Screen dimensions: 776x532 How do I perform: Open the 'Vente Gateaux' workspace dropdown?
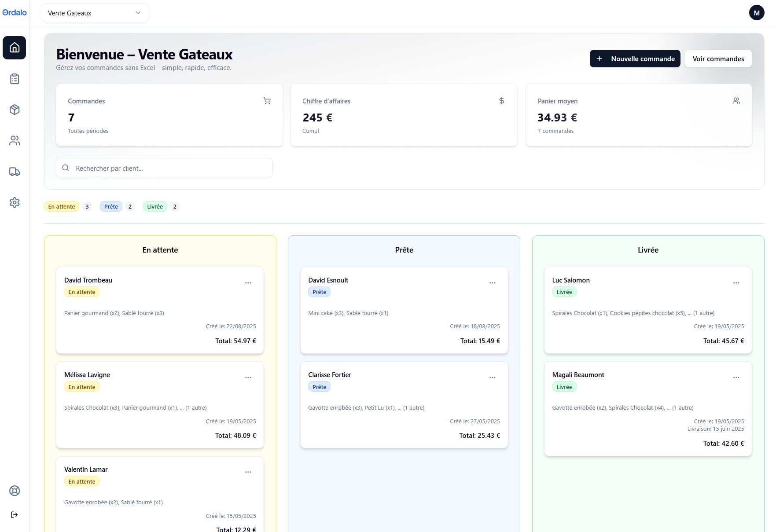pyautogui.click(x=95, y=13)
